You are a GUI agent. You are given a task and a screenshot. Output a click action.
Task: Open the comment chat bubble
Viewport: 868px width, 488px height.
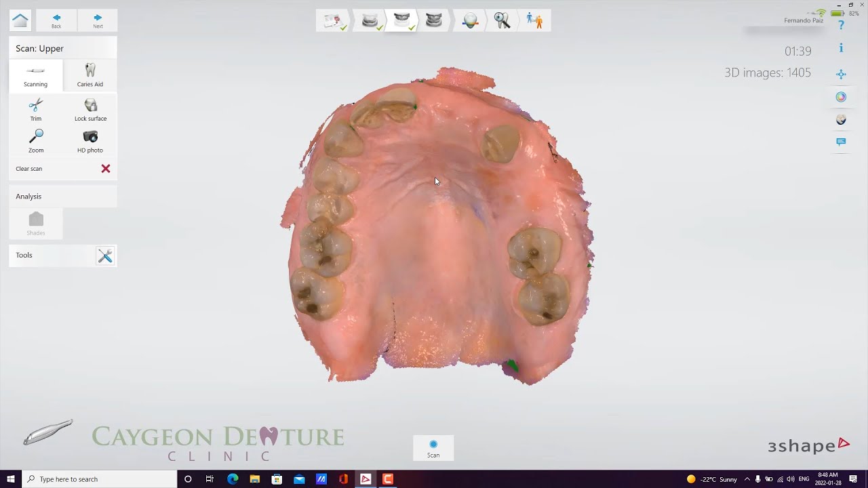(841, 142)
